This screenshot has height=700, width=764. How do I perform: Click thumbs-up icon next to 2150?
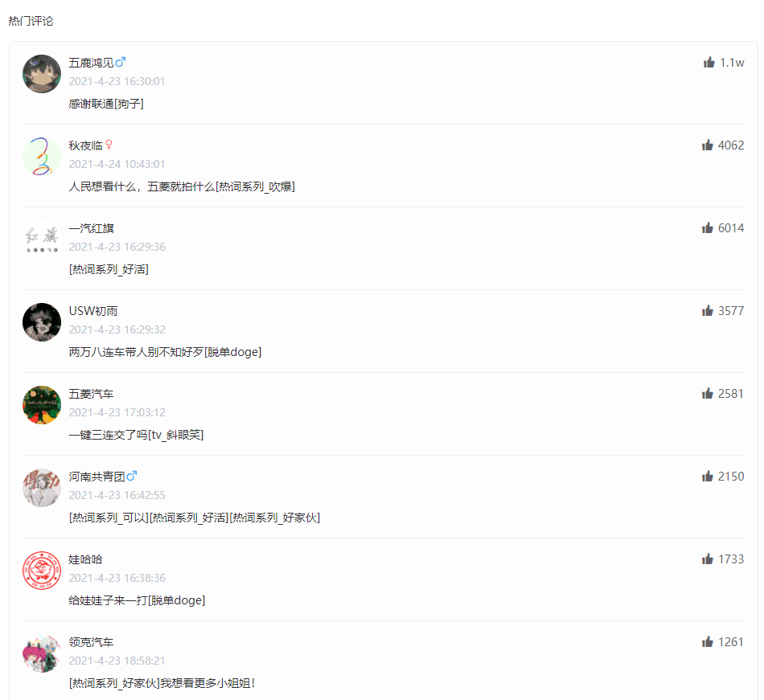(708, 476)
